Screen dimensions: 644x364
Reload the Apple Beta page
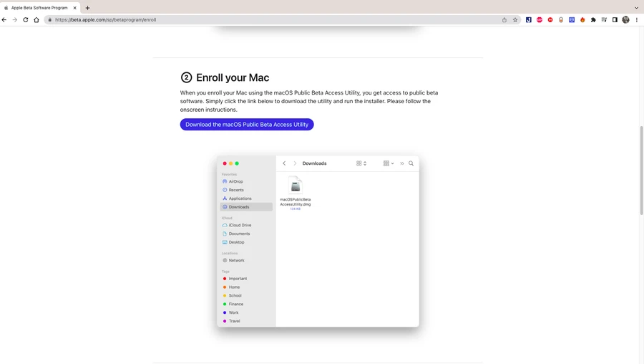tap(26, 20)
